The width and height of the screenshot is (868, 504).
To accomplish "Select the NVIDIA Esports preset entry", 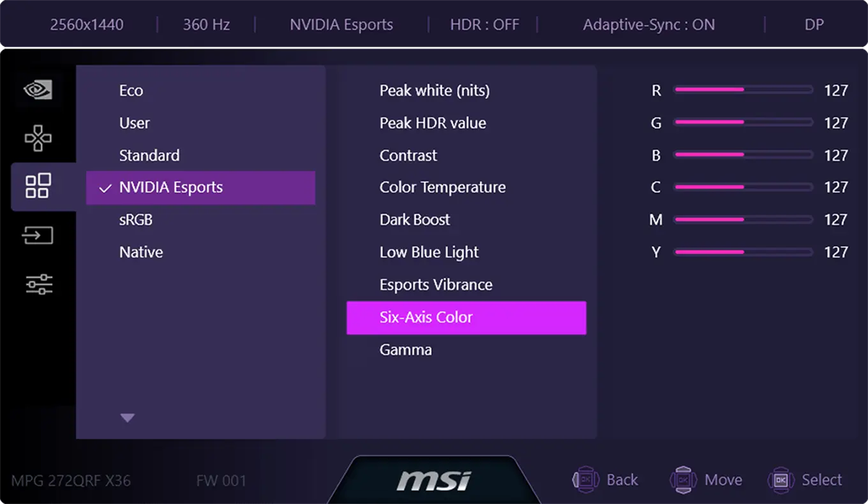I will [171, 187].
